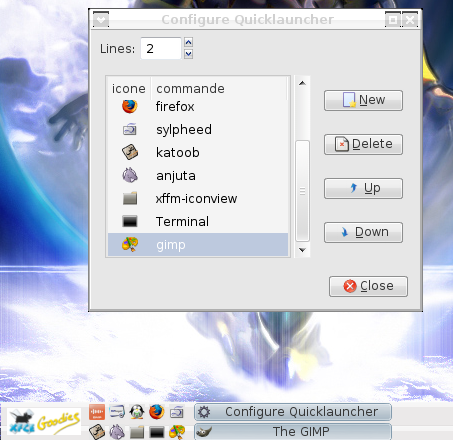The image size is (453, 440).
Task: Click the penguin icon in the bottom panel
Action: [137, 412]
